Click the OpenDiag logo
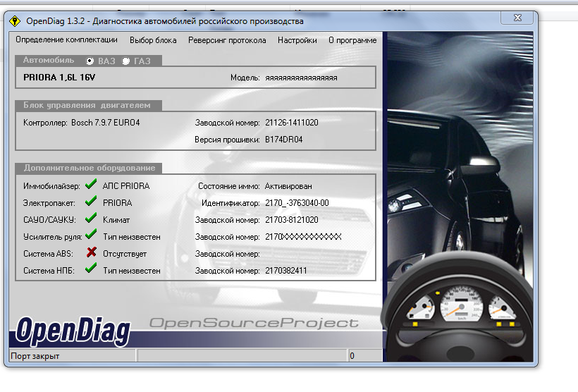Image resolution: width=578 pixels, height=392 pixels. [x=73, y=331]
